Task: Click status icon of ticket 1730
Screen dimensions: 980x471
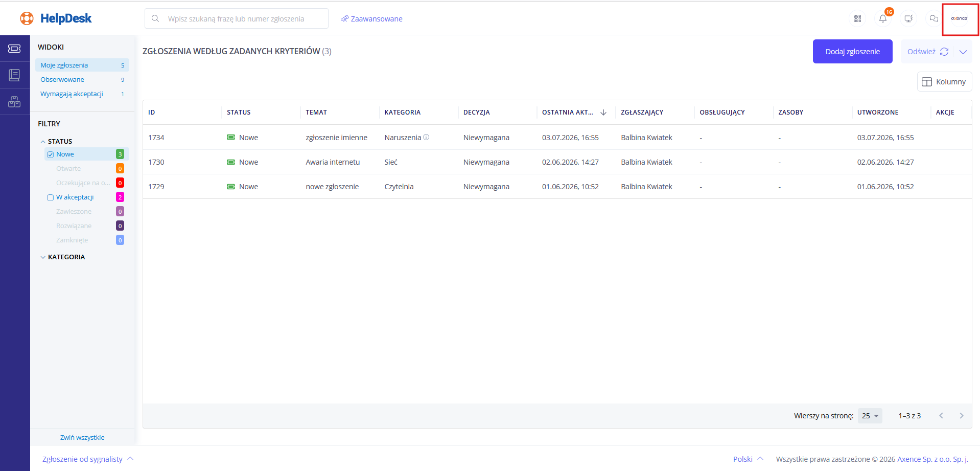Action: (231, 162)
